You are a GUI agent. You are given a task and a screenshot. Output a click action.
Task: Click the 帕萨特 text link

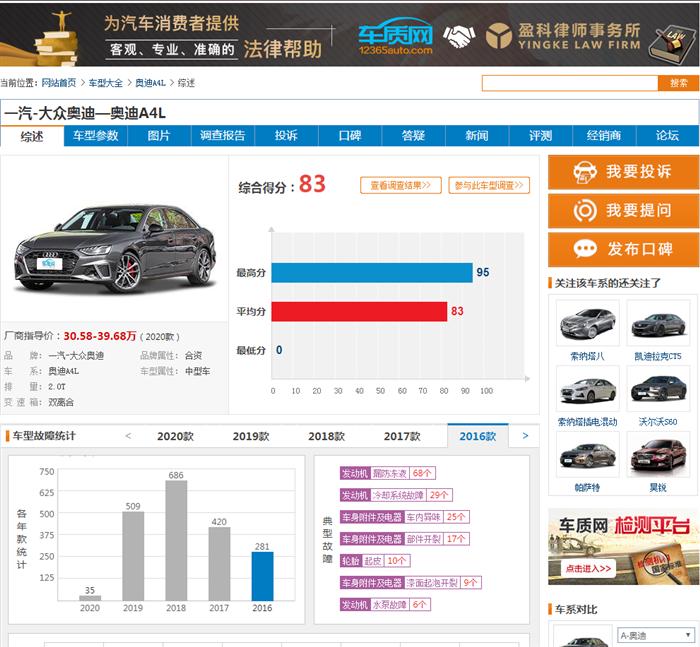[x=588, y=488]
